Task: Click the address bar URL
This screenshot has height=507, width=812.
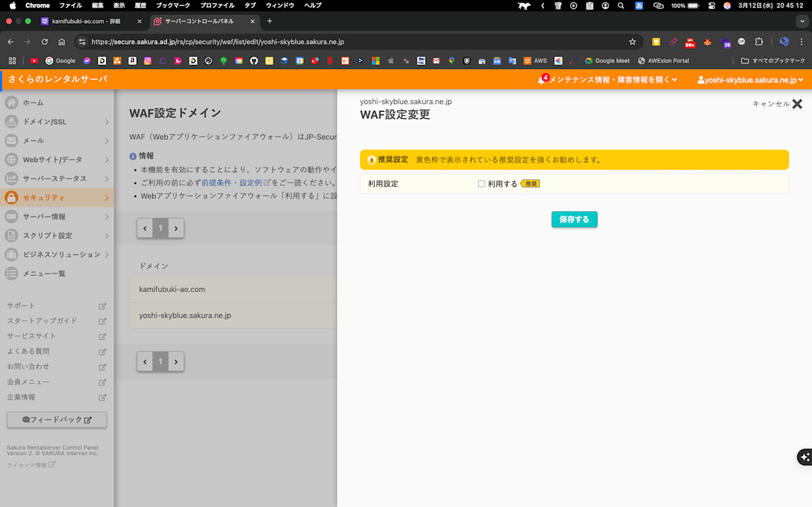Action: point(218,42)
